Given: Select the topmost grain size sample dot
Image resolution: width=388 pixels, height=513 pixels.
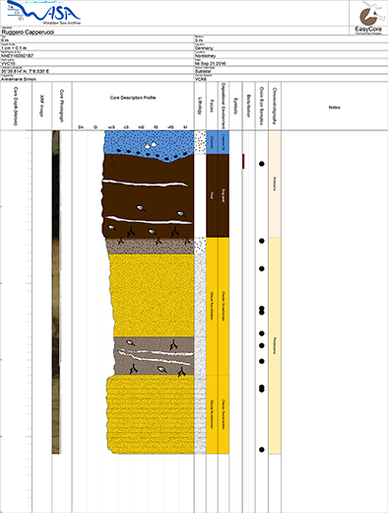Looking at the screenshot, I should coord(262,164).
